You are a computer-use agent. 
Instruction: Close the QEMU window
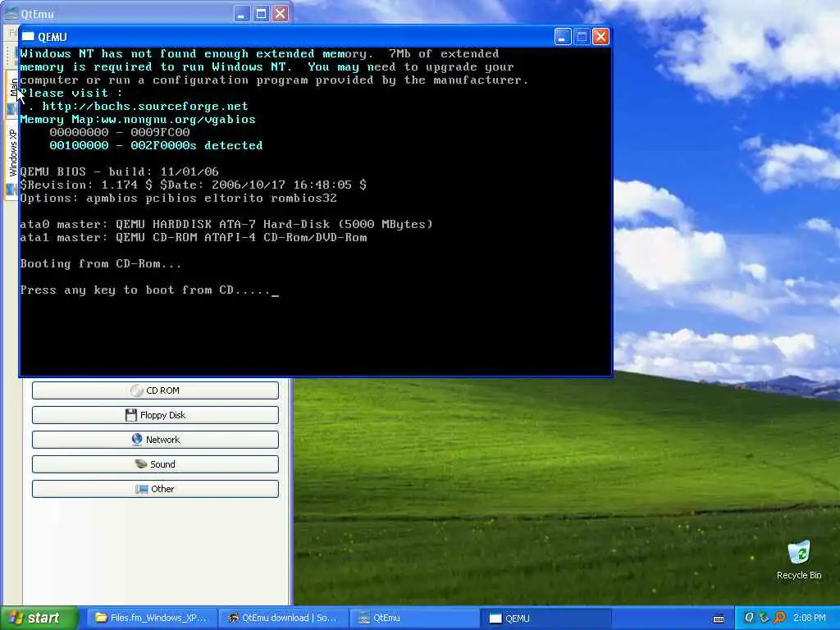(601, 36)
